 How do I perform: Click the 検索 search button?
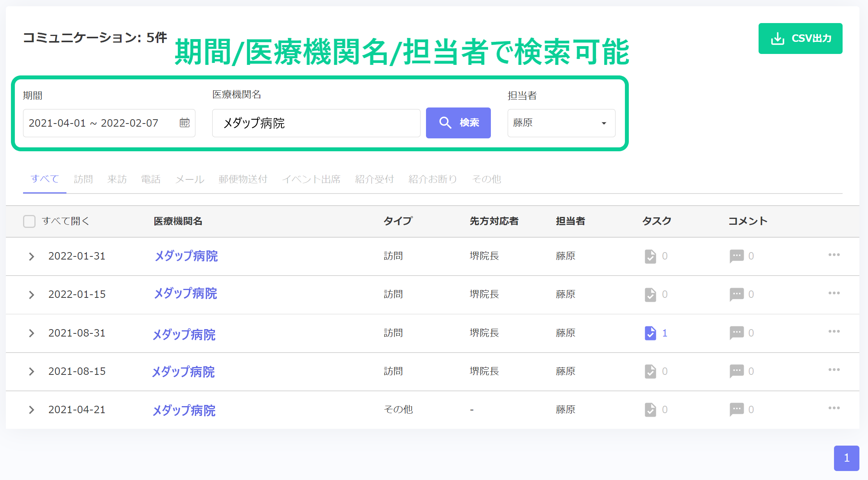click(x=458, y=123)
